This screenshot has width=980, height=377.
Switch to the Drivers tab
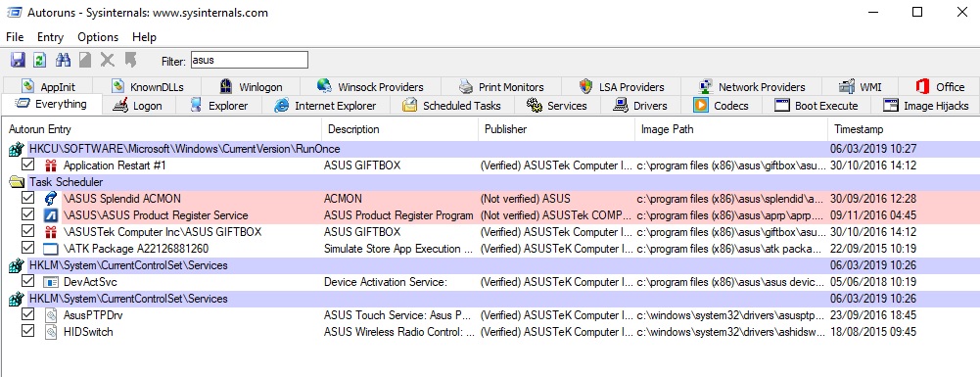(x=640, y=106)
